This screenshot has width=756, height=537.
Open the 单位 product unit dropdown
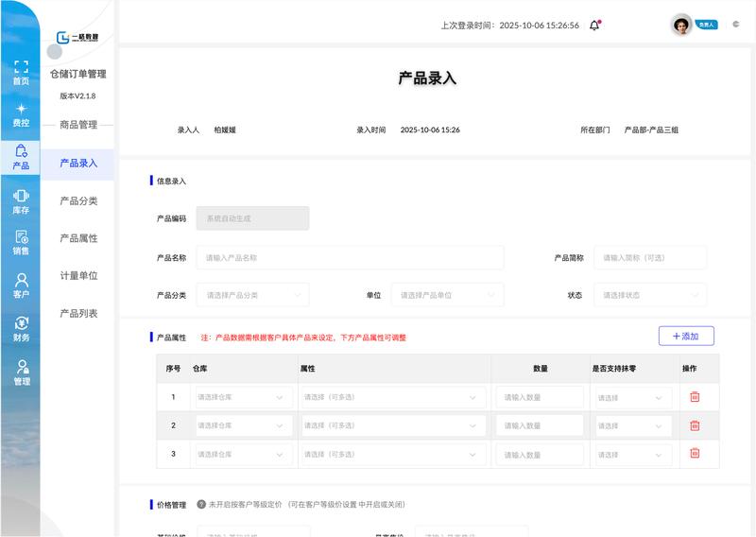point(447,295)
